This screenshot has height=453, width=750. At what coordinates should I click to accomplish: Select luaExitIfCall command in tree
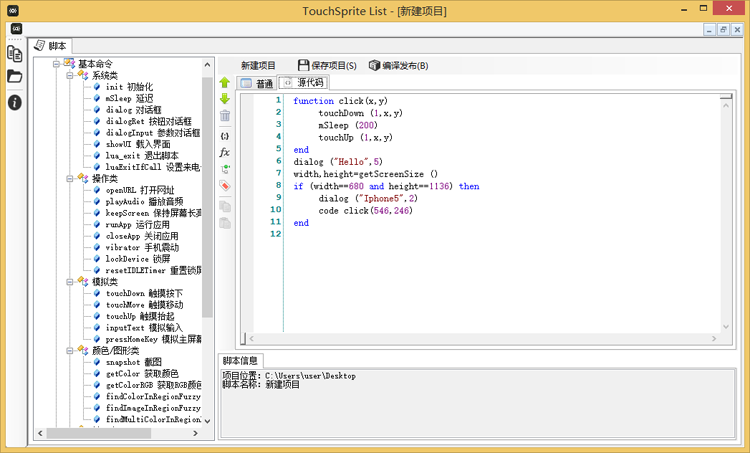pyautogui.click(x=153, y=167)
